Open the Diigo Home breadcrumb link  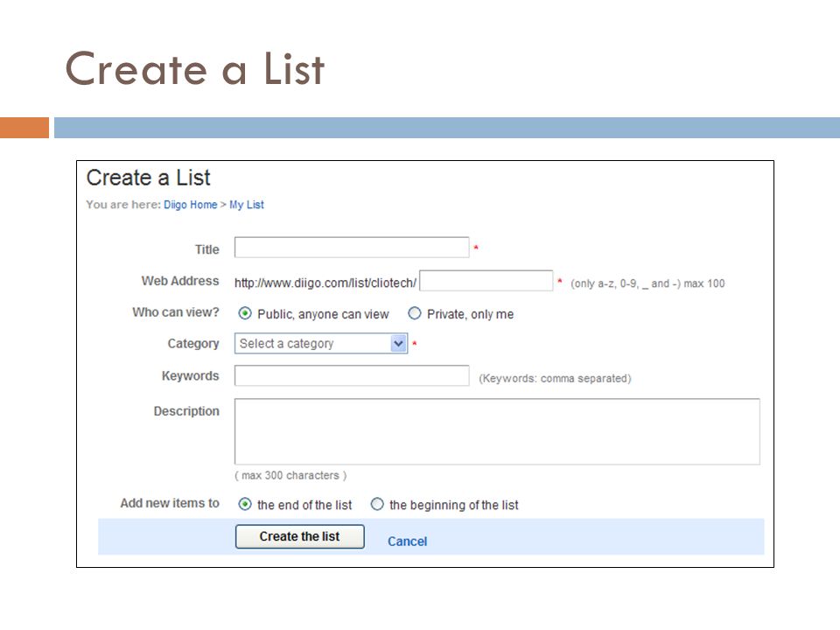pyautogui.click(x=190, y=205)
